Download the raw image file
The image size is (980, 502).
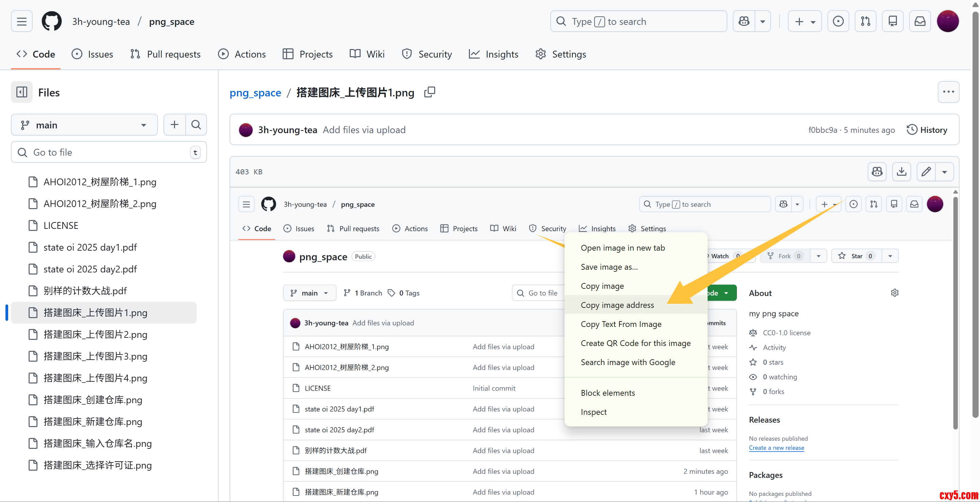pyautogui.click(x=901, y=172)
